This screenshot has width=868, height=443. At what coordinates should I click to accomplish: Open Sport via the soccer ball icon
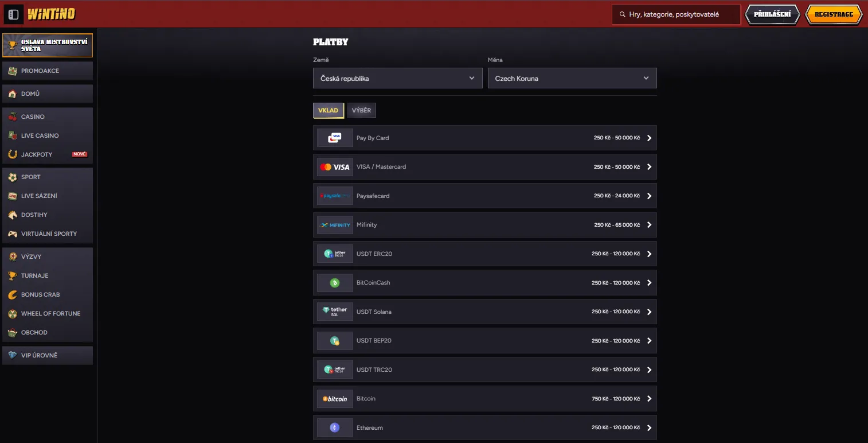[x=13, y=177]
